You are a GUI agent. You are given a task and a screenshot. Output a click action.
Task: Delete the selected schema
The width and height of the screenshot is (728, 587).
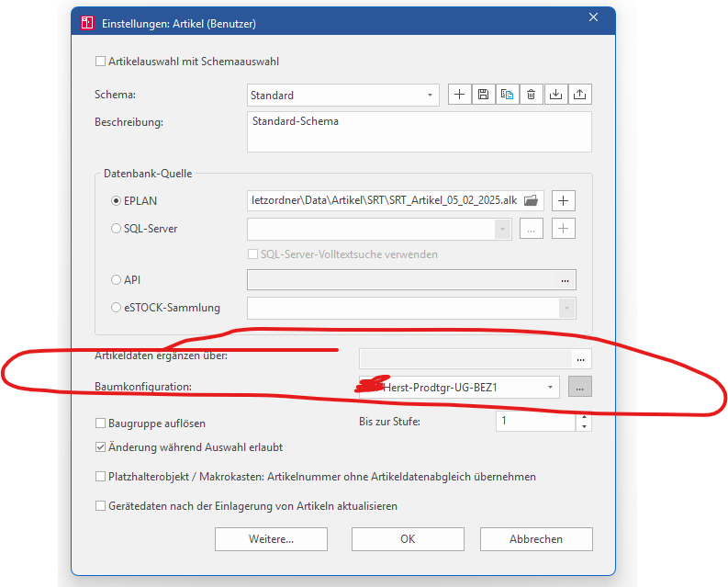pyautogui.click(x=532, y=95)
